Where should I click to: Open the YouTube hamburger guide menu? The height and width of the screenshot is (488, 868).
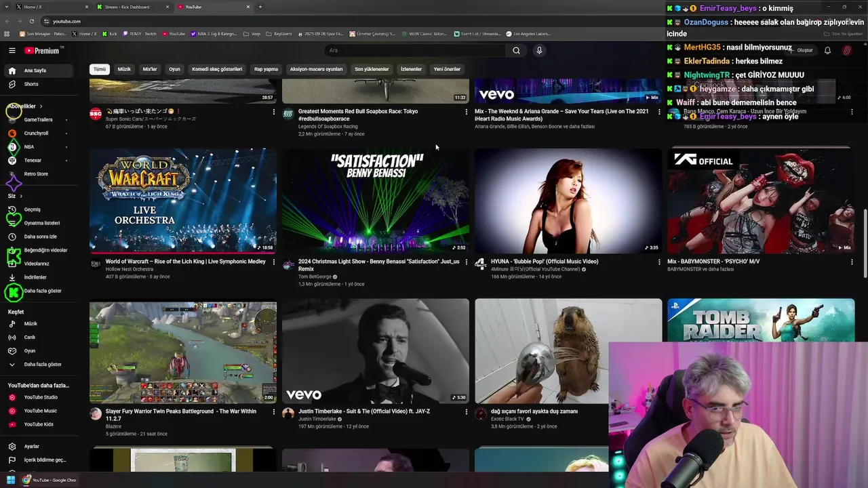point(12,50)
